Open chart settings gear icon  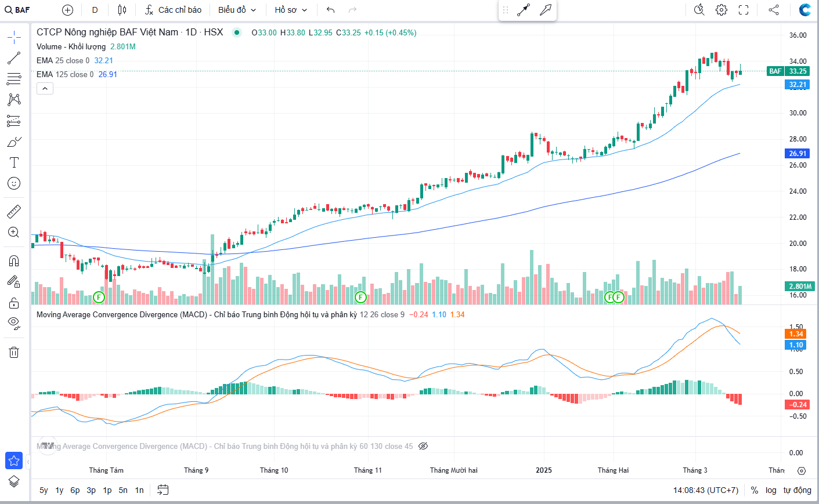(x=721, y=10)
